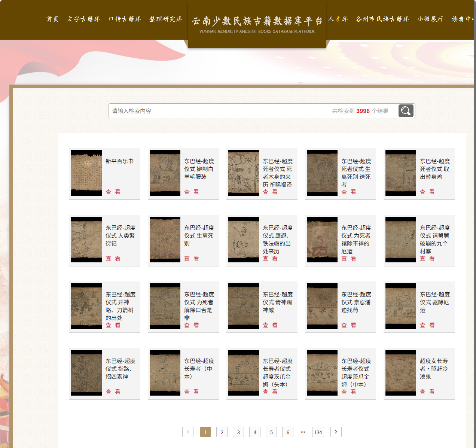This screenshot has width=476, height=448.
Task: Click the ellipsis to expand more pages
Action: coord(303,432)
